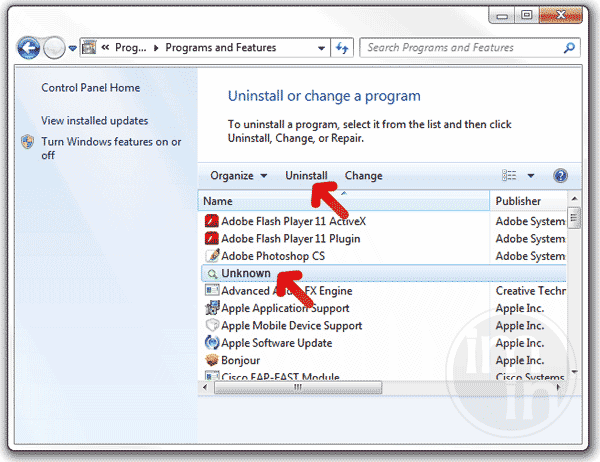The height and width of the screenshot is (462, 600).
Task: Open the address bar history dropdown
Action: tap(321, 48)
